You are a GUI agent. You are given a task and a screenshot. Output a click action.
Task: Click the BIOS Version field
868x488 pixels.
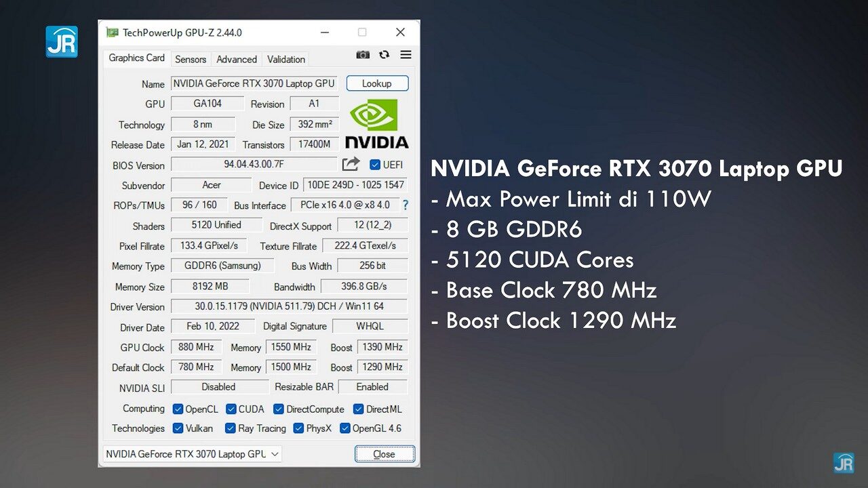pyautogui.click(x=254, y=164)
